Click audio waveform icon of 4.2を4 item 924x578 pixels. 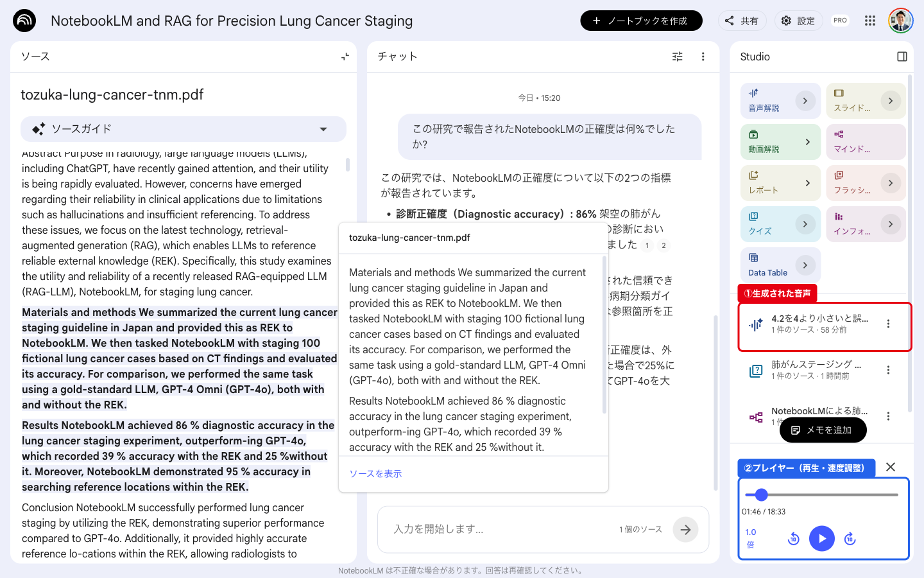pos(756,324)
